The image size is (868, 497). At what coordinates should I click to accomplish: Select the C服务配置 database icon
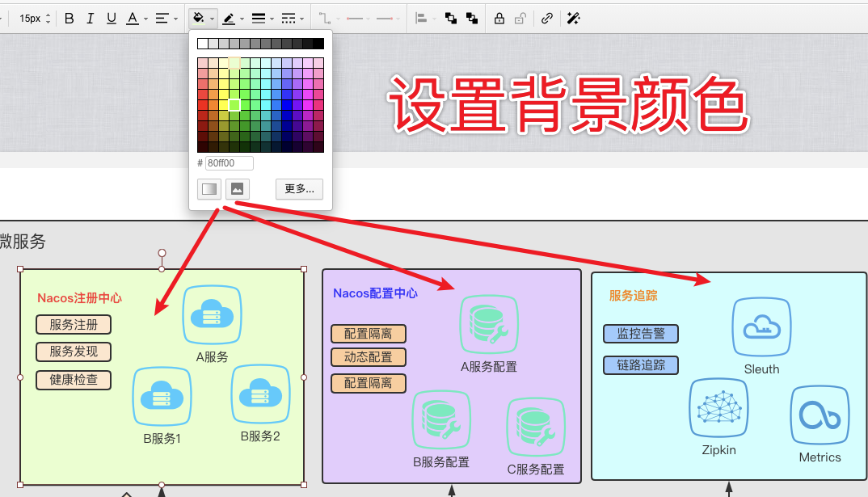click(536, 428)
